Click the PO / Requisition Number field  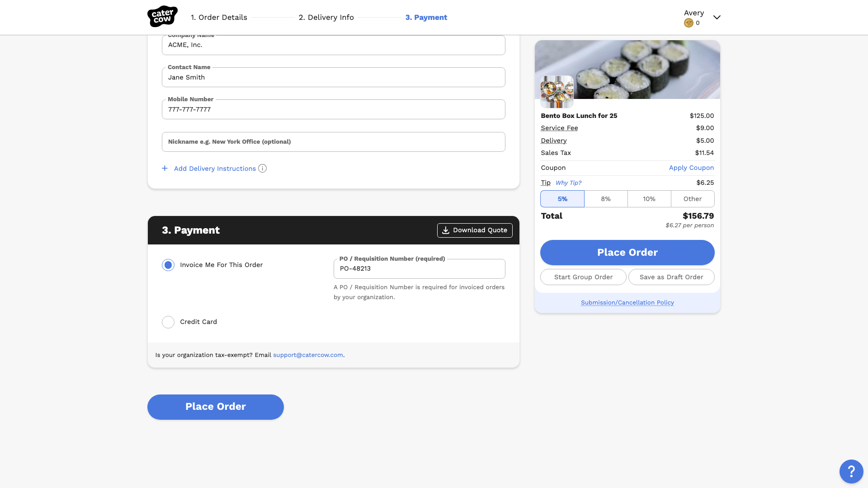419,269
